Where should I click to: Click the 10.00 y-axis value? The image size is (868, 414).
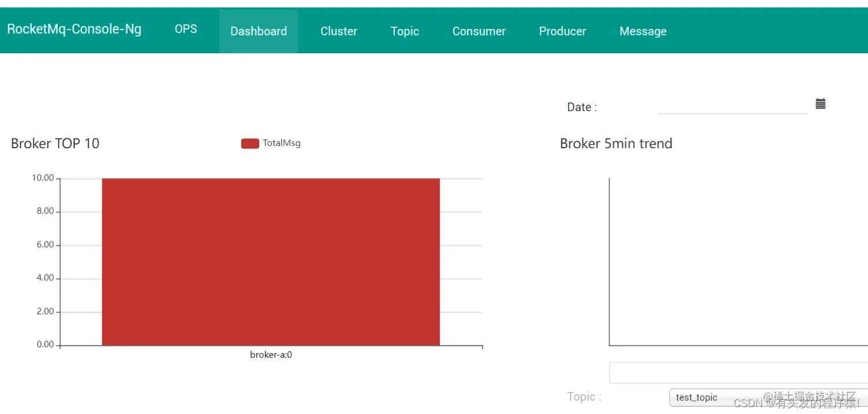click(43, 178)
